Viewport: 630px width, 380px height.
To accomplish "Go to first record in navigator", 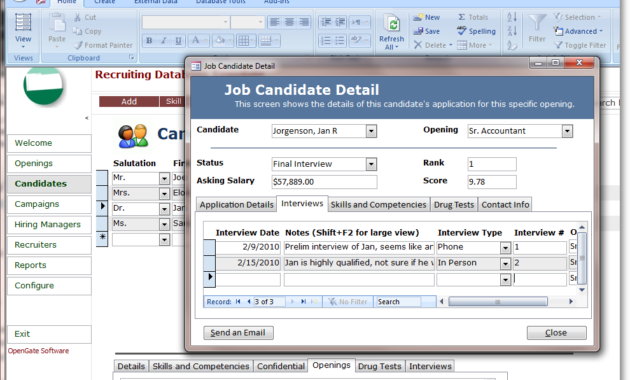I will point(238,302).
